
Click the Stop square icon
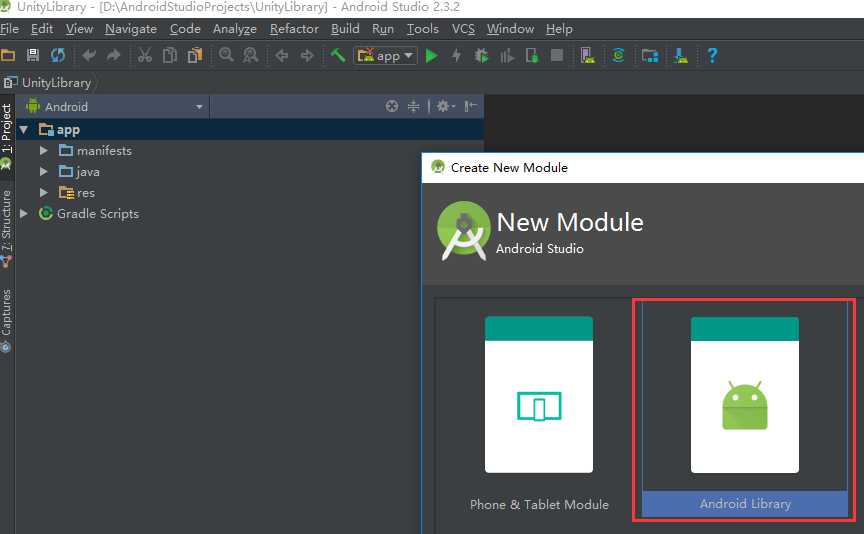tap(557, 55)
